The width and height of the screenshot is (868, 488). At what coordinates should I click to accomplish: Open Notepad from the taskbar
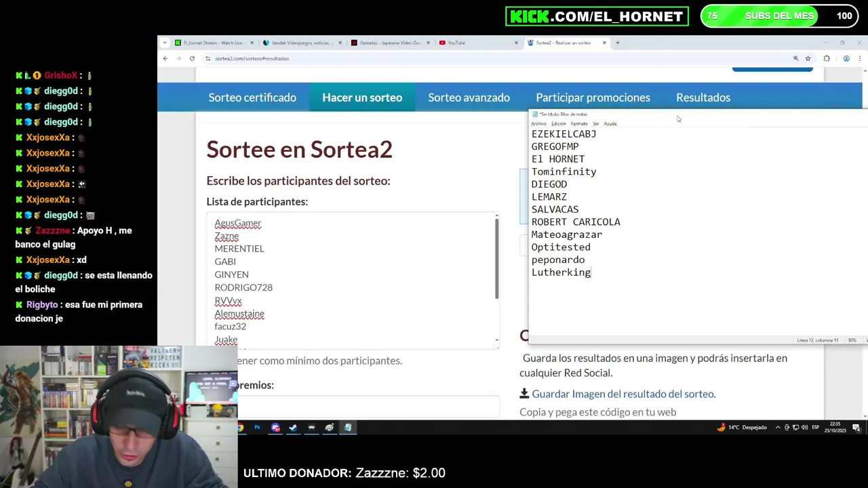tap(347, 428)
